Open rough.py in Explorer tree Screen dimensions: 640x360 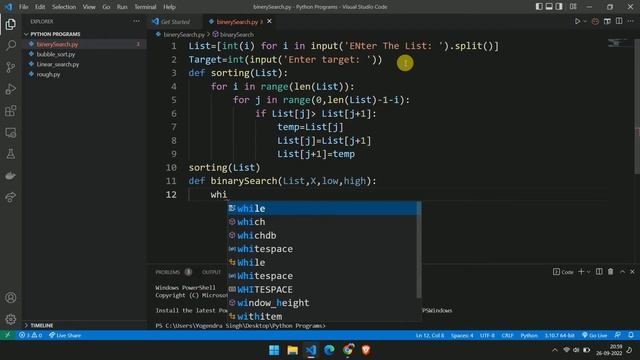pyautogui.click(x=48, y=74)
